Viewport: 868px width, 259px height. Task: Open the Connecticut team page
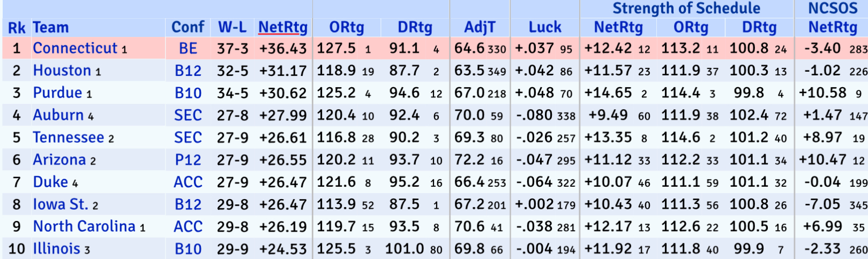pyautogui.click(x=75, y=48)
